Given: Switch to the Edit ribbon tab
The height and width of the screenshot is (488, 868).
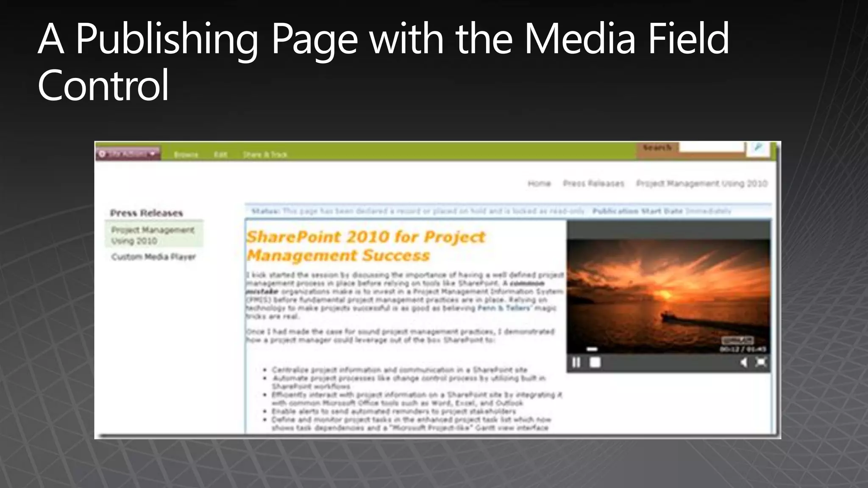Looking at the screenshot, I should 220,155.
